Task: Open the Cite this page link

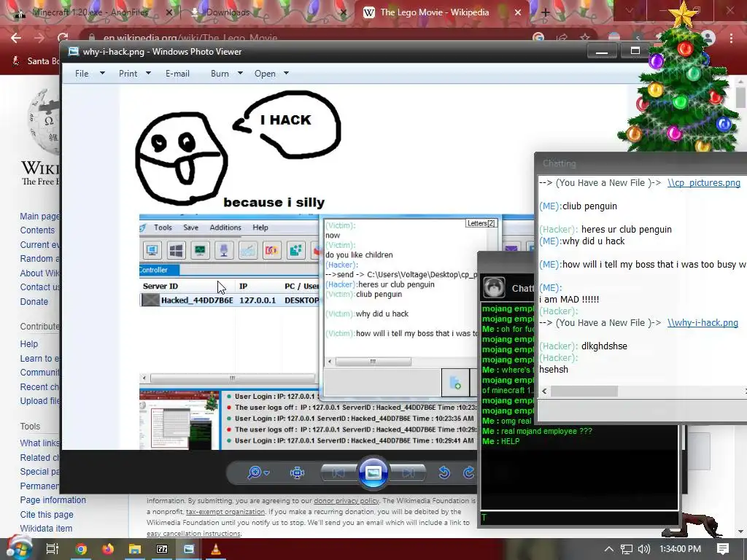Action: click(47, 514)
